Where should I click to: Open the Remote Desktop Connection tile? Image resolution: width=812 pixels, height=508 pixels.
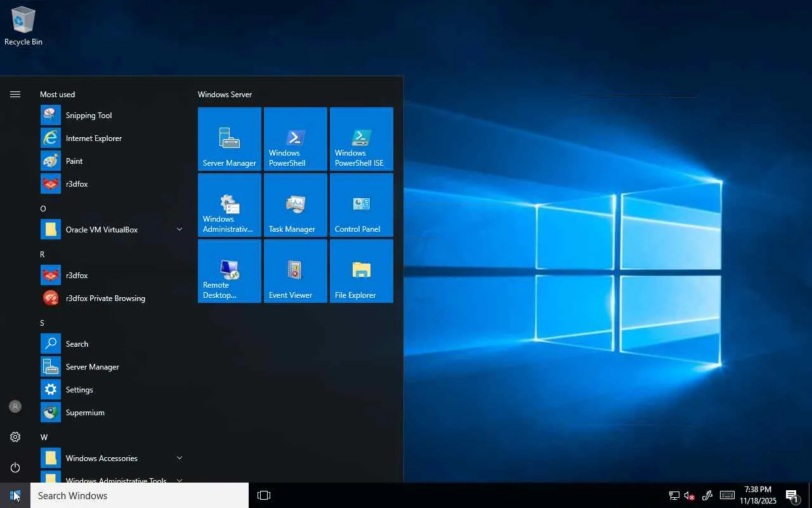point(230,271)
